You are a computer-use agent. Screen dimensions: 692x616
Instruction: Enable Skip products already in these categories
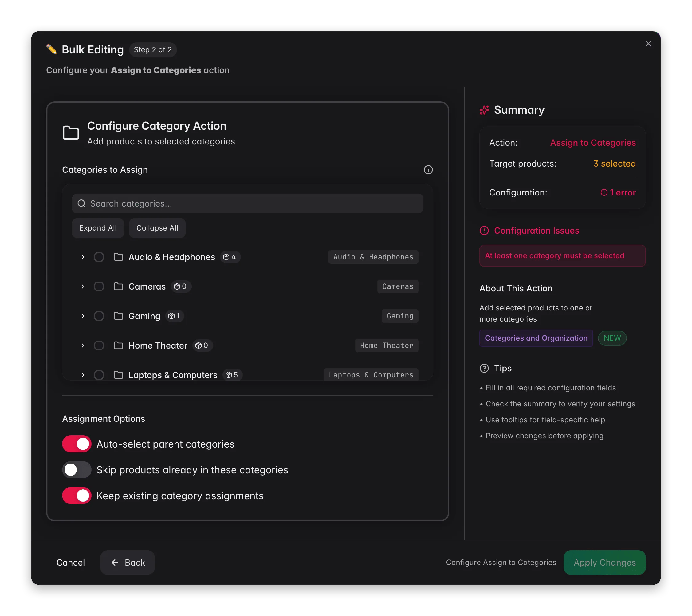tap(77, 469)
